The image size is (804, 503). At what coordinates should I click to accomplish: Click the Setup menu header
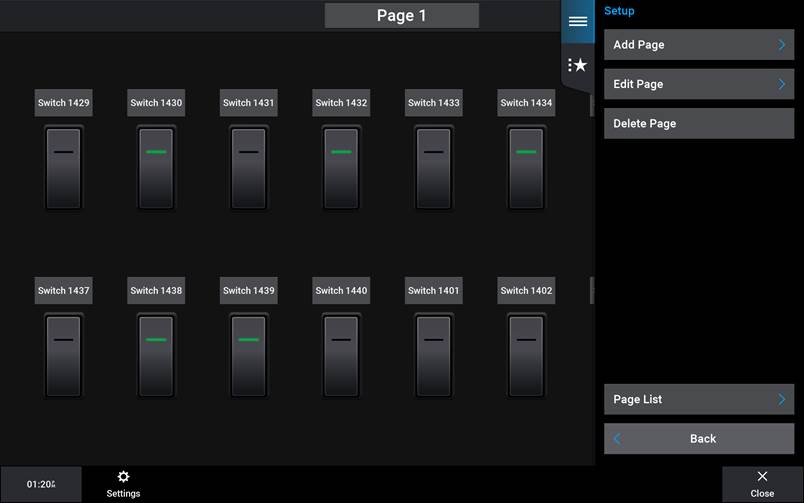coord(619,11)
